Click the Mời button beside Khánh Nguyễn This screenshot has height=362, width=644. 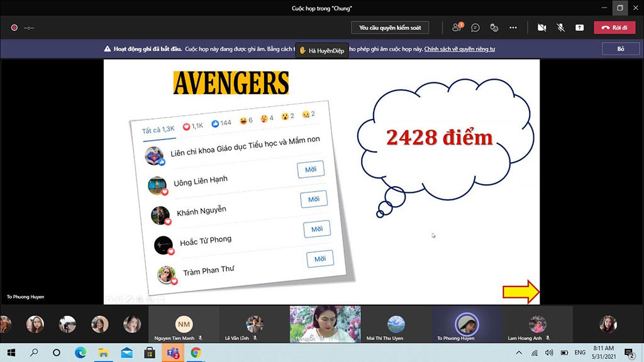point(314,199)
